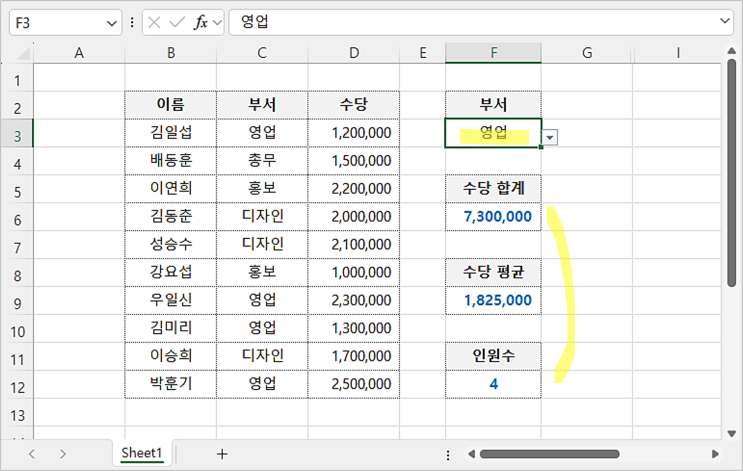743x471 pixels.
Task: Click the 1,500,000 cell
Action: coord(354,161)
